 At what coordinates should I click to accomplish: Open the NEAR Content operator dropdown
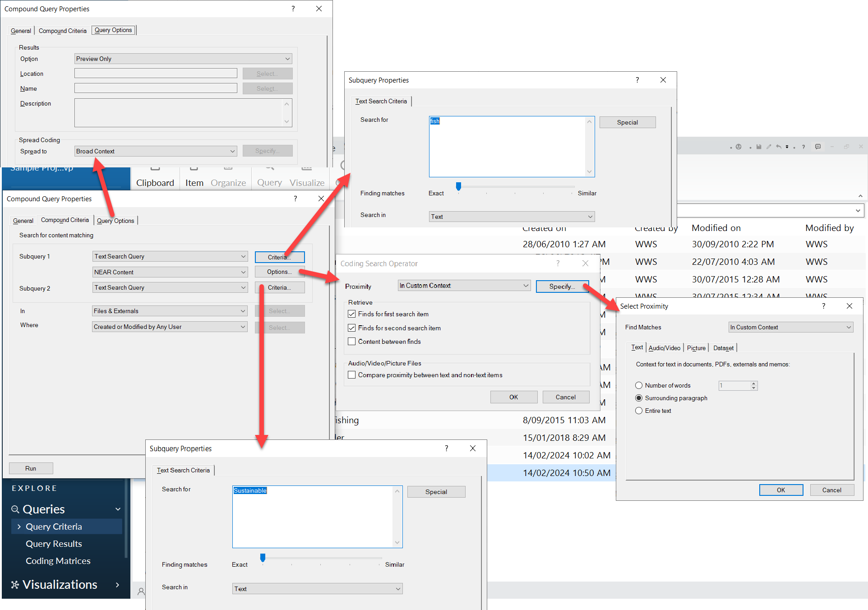[x=170, y=272]
